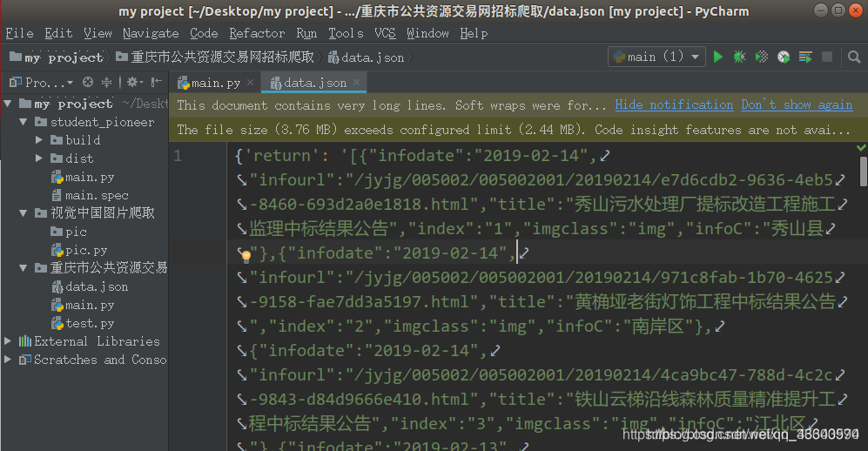Close the data.json tab
Image resolution: width=868 pixels, height=451 pixels.
pyautogui.click(x=356, y=82)
